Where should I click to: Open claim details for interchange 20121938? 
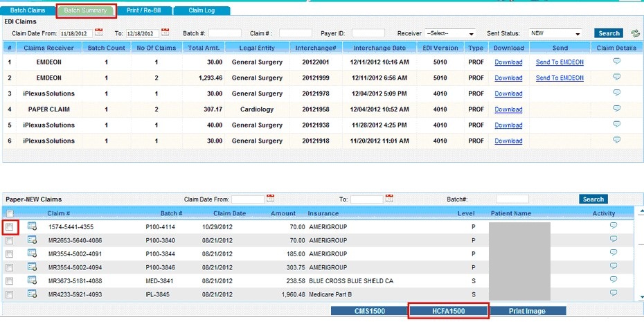[x=616, y=124]
